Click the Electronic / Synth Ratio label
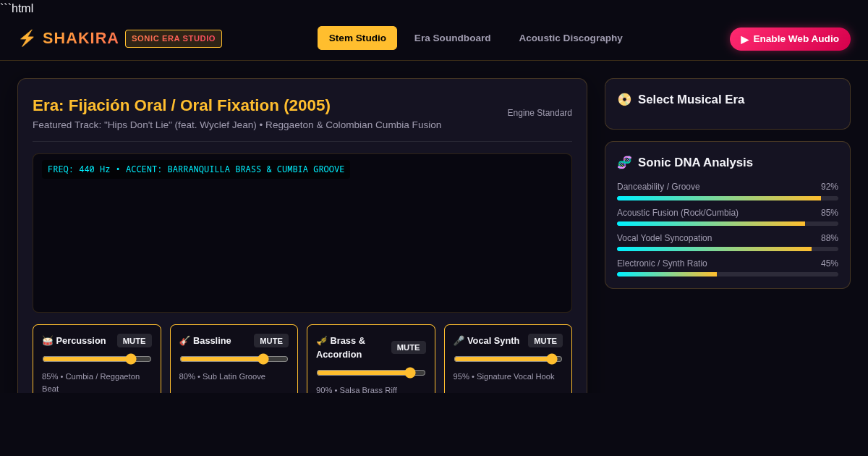 pos(662,263)
